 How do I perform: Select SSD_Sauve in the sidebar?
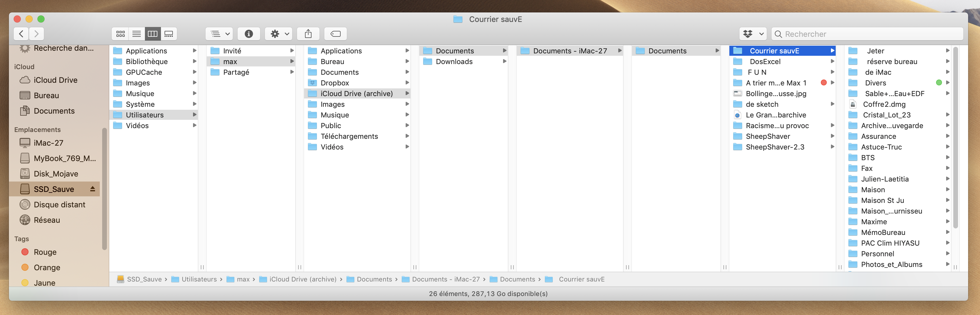[54, 189]
